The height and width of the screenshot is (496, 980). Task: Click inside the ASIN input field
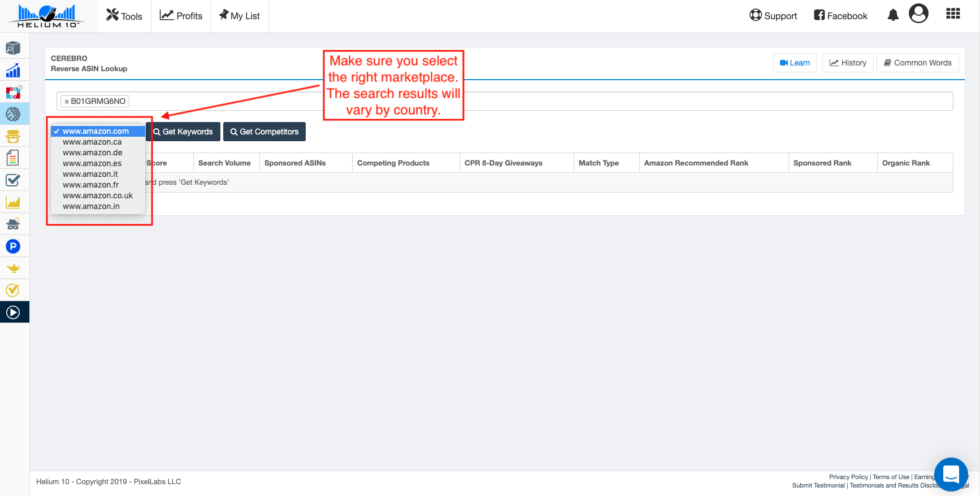coord(509,101)
